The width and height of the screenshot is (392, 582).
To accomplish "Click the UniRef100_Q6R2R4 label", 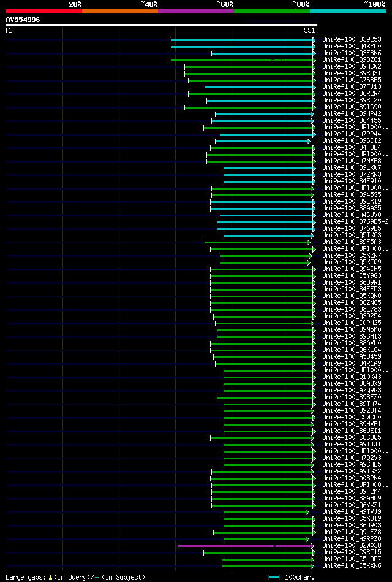I will click(352, 94).
